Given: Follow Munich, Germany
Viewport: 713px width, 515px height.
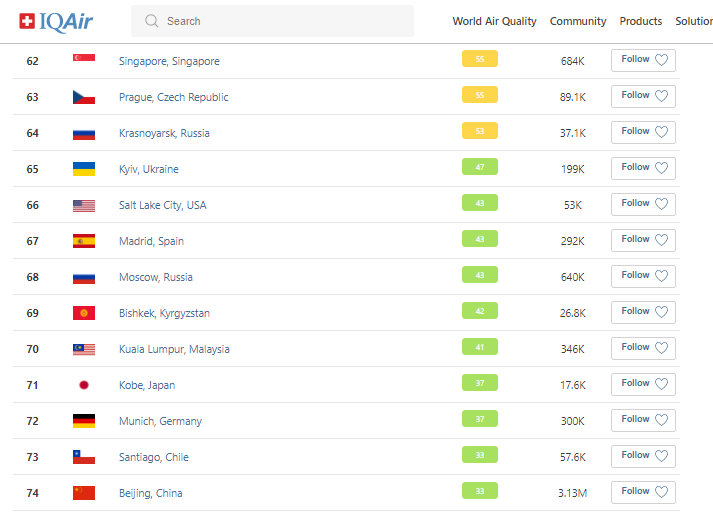Looking at the screenshot, I should point(643,420).
